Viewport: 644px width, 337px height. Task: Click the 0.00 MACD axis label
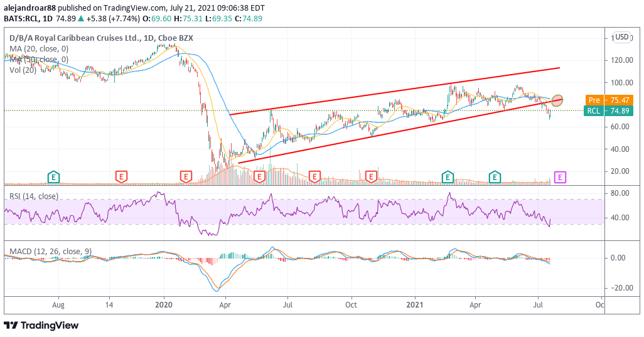coord(618,258)
